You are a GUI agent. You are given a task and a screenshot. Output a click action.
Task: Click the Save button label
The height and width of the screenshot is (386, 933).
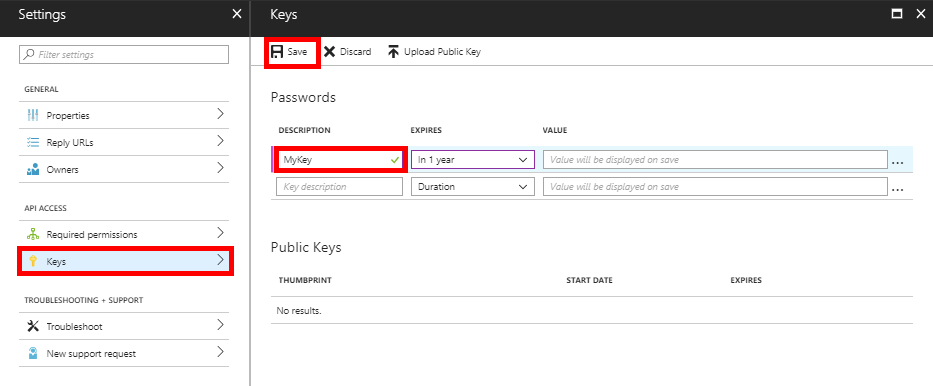(x=297, y=52)
